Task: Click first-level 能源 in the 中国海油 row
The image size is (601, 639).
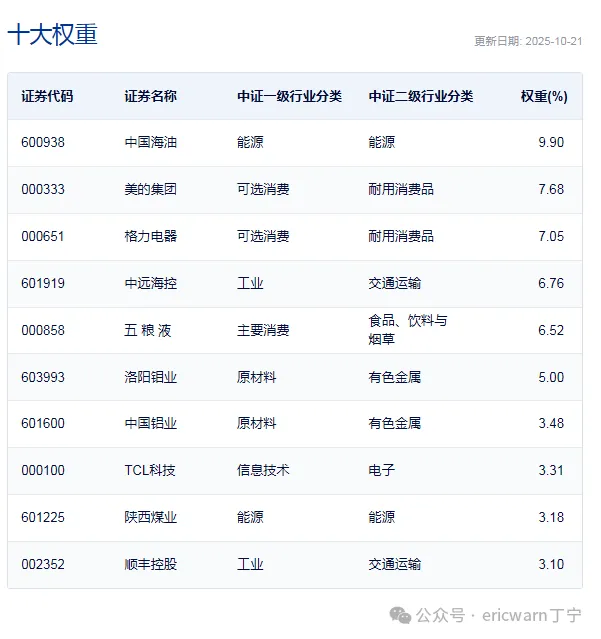Action: (250, 142)
